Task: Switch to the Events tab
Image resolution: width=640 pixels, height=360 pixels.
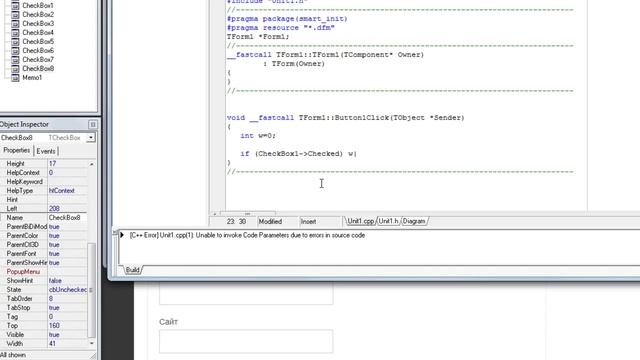Action: coord(46,151)
